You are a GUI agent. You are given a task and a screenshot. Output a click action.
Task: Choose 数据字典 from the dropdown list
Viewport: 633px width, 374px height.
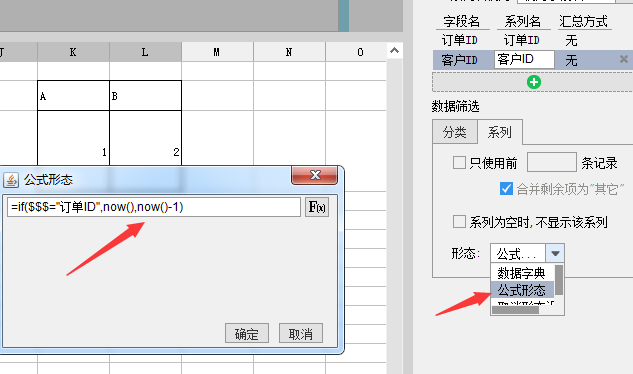coord(522,273)
